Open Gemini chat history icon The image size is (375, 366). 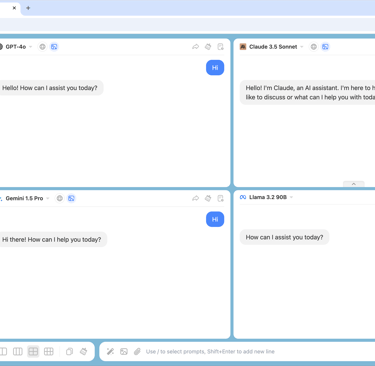point(220,199)
